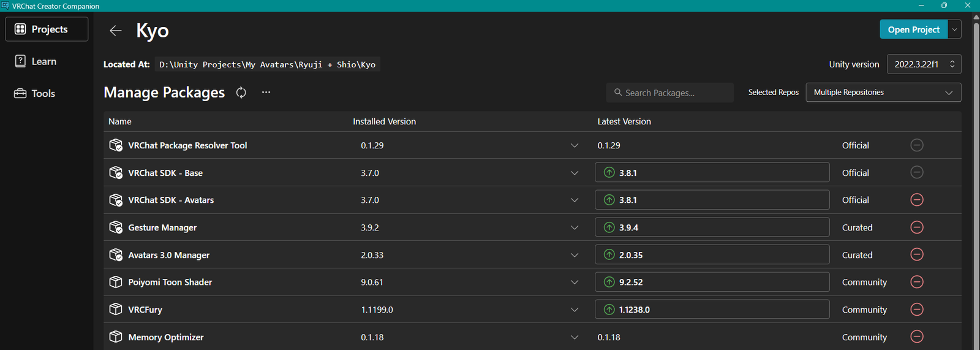Expand version dropdown for VRChat SDK - Avatars
This screenshot has width=980, height=350.
[x=575, y=200]
